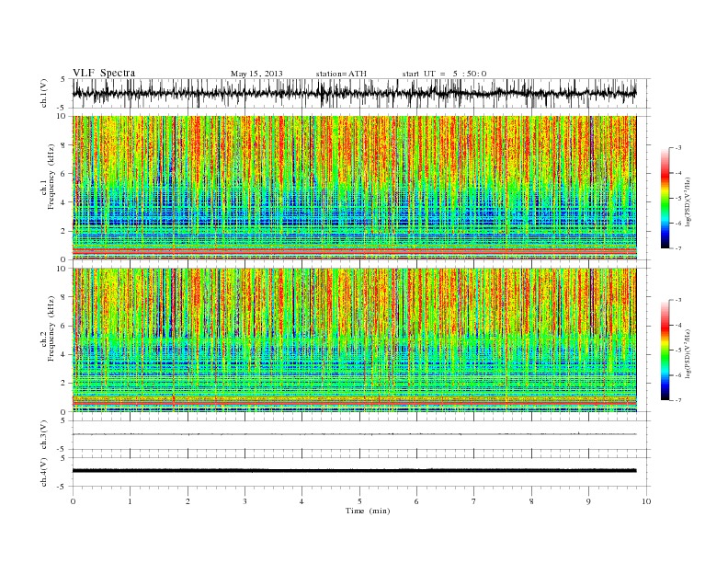Viewport: 728px width, 563px height.
Task: Click the ch.2 frequency spectrogram
Action: pyautogui.click(x=355, y=340)
